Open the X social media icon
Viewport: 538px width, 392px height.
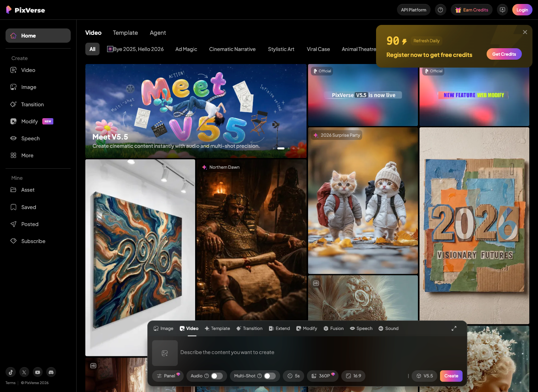point(24,372)
